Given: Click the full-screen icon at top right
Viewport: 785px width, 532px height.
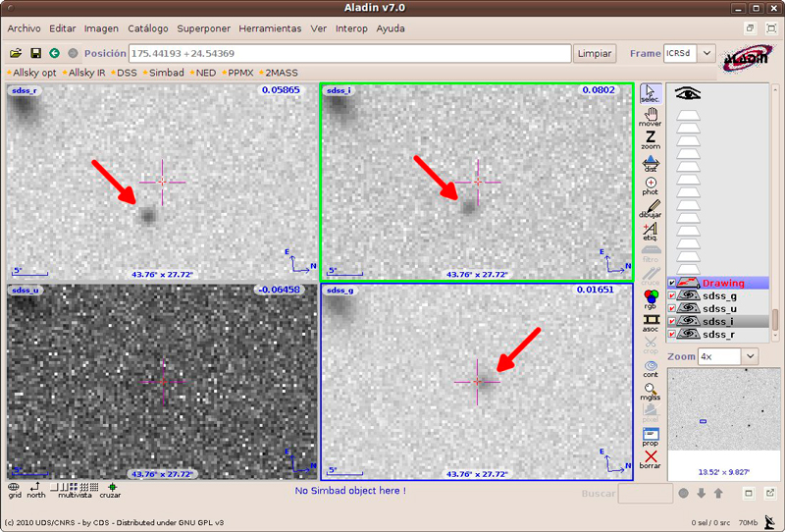Looking at the screenshot, I should 771,28.
